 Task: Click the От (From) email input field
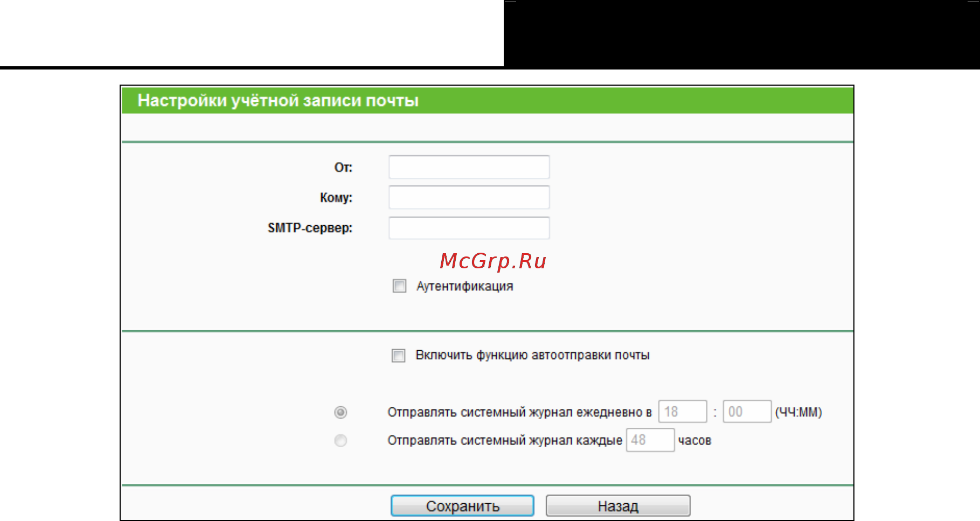(x=469, y=167)
